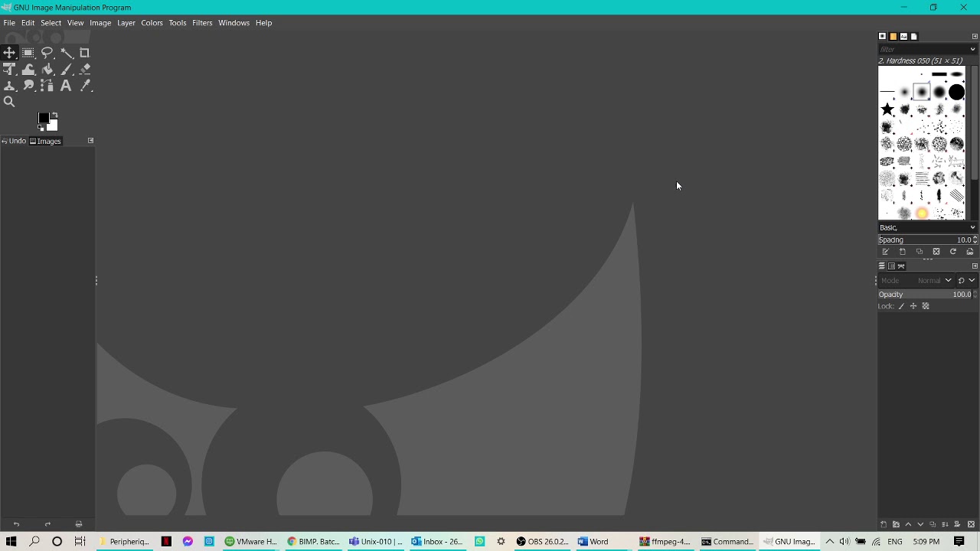This screenshot has width=980, height=551.
Task: Open the brushes dock tab menu
Action: [x=975, y=36]
